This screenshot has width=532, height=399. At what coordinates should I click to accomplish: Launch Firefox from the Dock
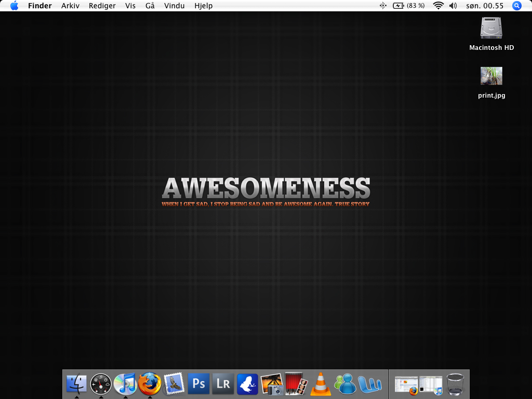(x=150, y=384)
